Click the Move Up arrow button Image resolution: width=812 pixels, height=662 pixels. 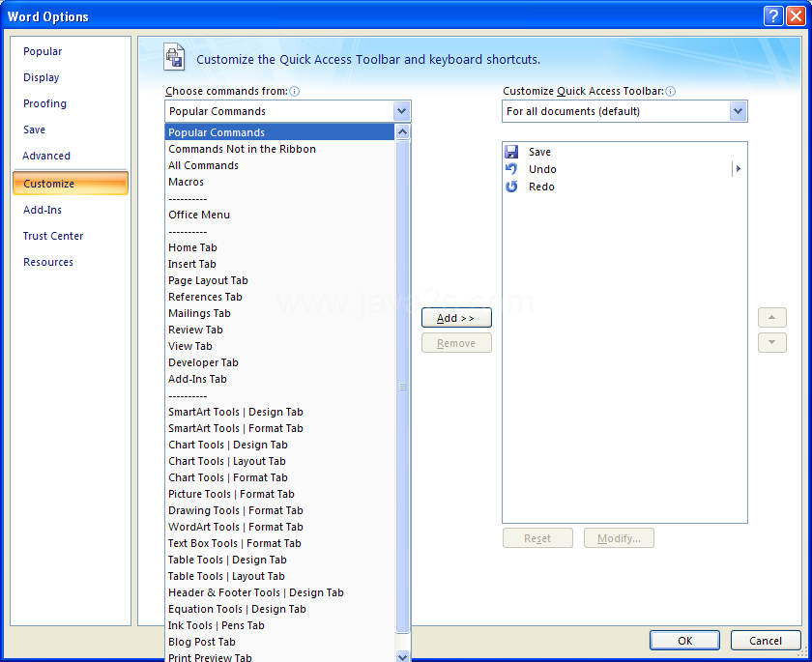coord(772,317)
